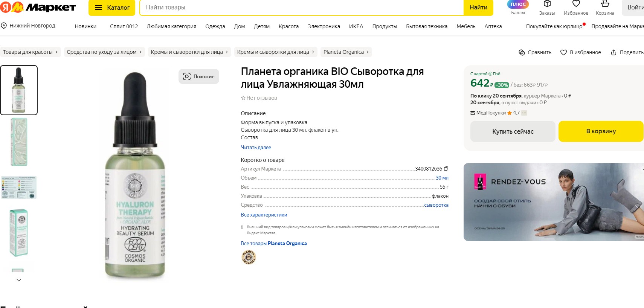Open Заказы box icon
This screenshot has width=644, height=308.
(x=547, y=8)
